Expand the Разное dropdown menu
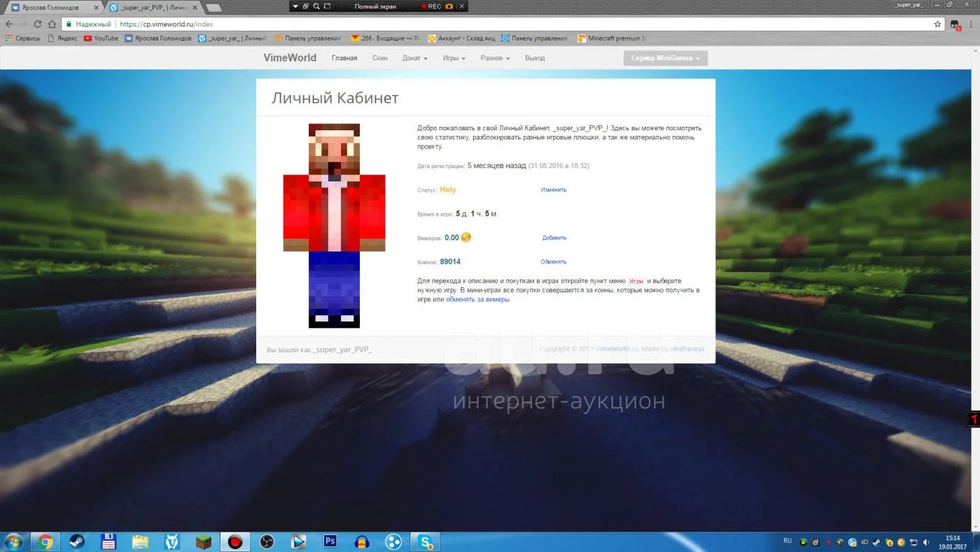The height and width of the screenshot is (552, 980). point(495,58)
